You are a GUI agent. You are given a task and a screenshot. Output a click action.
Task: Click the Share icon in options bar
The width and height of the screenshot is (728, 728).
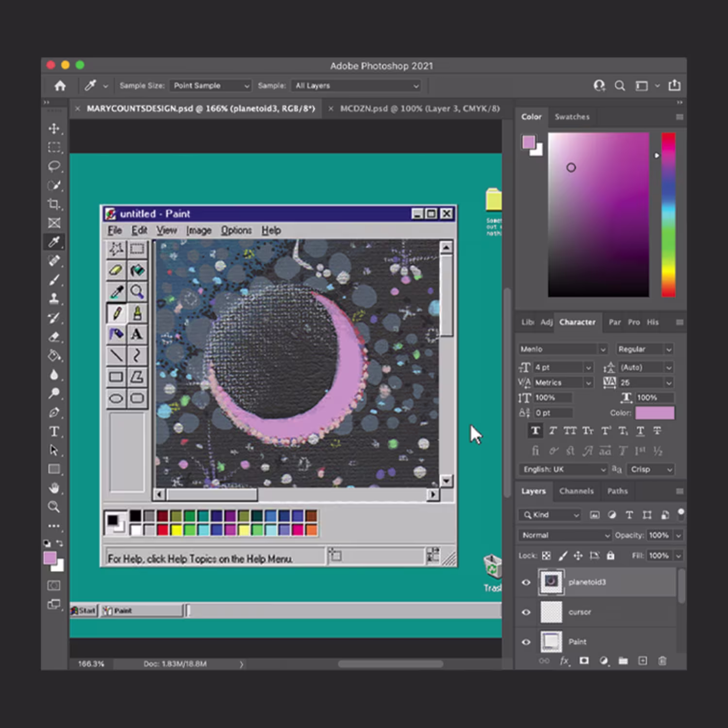pos(674,85)
